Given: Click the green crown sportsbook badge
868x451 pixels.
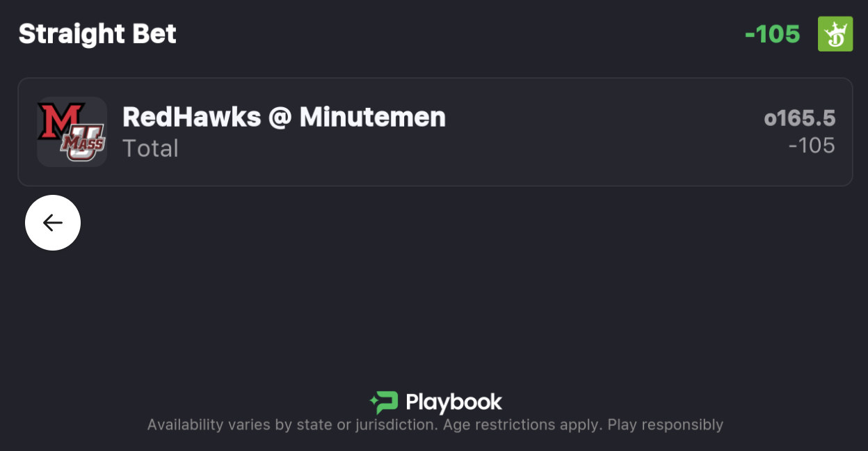Looking at the screenshot, I should coord(835,34).
